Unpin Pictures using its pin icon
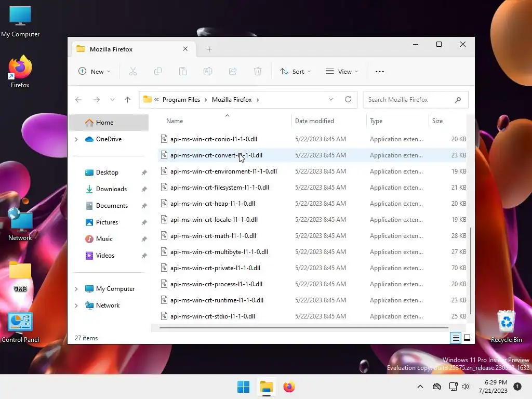Image resolution: width=532 pixels, height=399 pixels. (x=144, y=222)
